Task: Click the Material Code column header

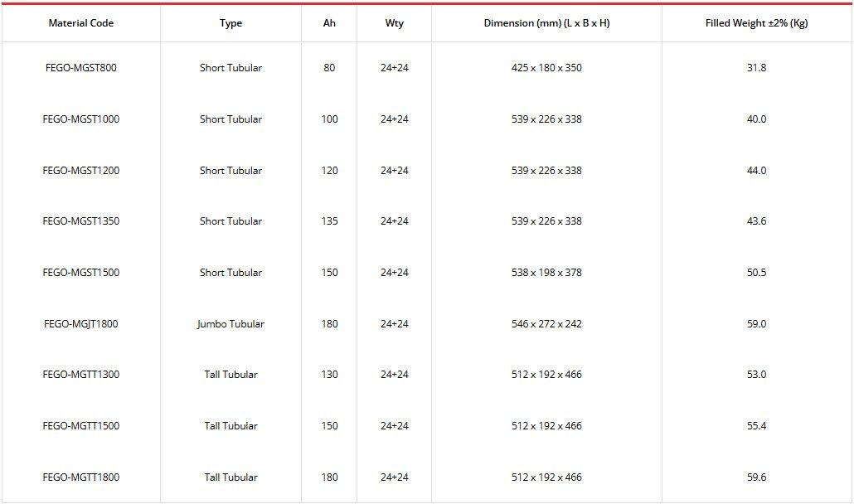Action: click(x=81, y=23)
